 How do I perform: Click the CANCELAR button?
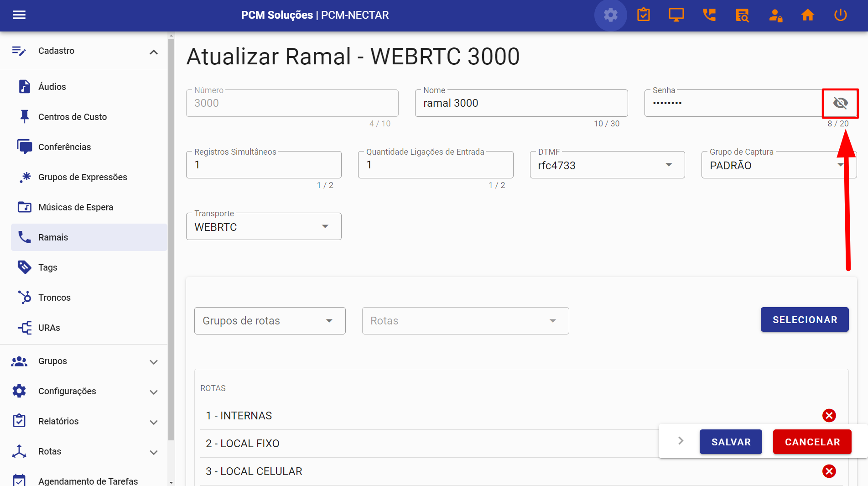[812, 442]
